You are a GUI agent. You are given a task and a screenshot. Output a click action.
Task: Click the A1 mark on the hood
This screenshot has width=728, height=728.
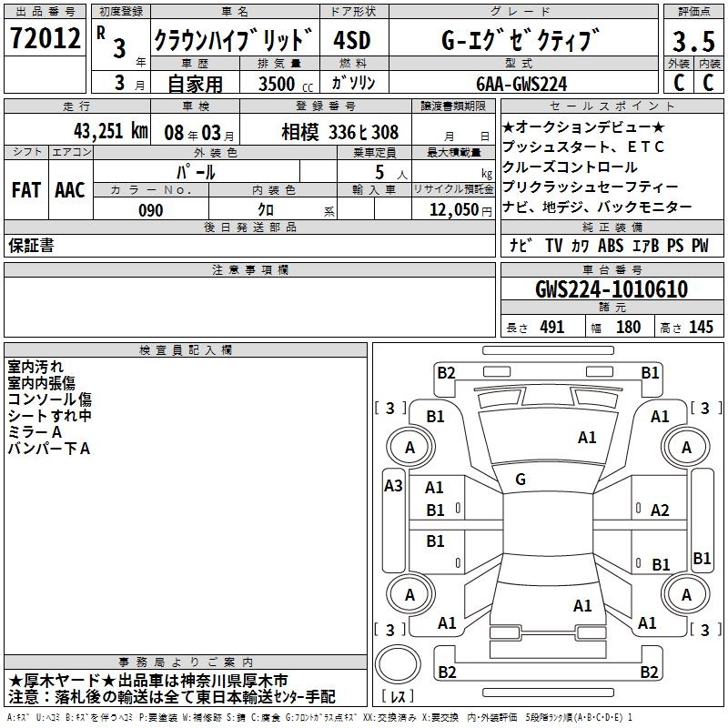coord(587,438)
